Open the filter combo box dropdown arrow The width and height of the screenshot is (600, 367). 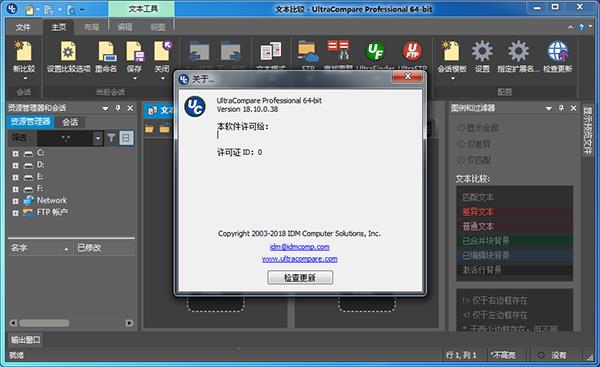98,138
